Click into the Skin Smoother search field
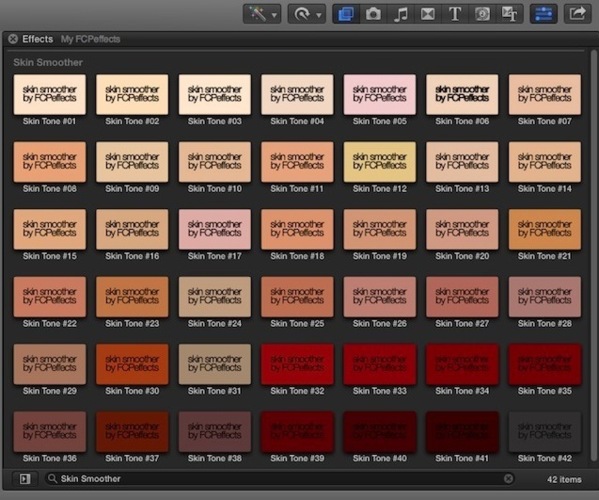 point(280,479)
